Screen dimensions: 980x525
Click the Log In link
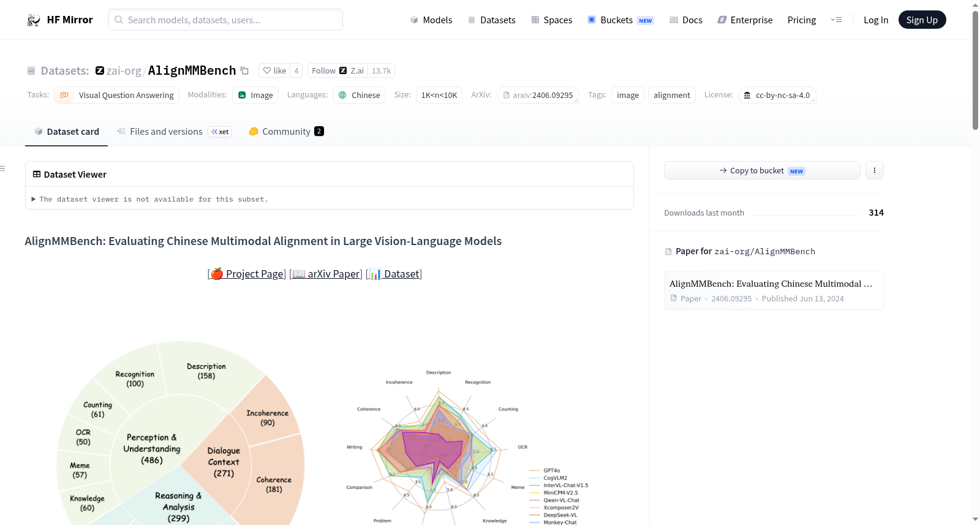[876, 20]
